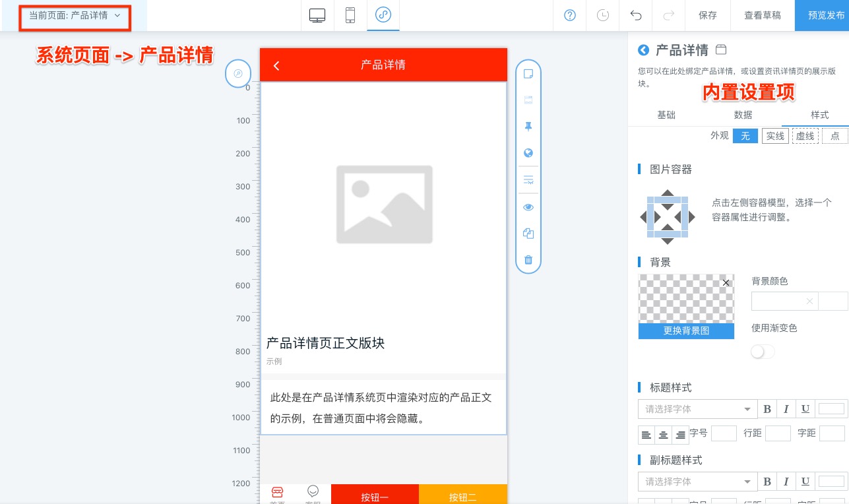Click right arrow of the container model
The height and width of the screenshot is (504, 849).
[692, 217]
